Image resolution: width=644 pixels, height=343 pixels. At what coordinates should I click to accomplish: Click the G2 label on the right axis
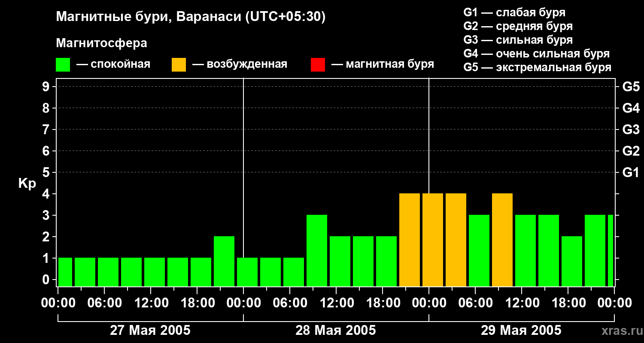pyautogui.click(x=631, y=151)
